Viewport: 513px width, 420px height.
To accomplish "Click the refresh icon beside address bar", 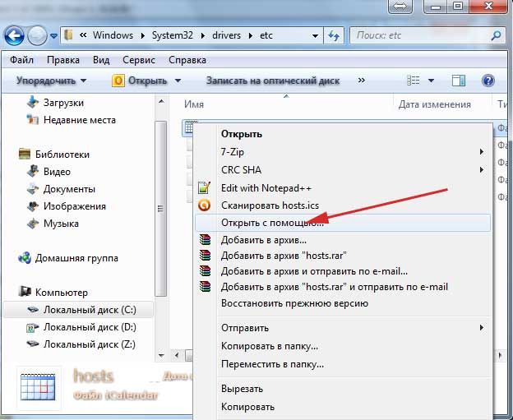I will point(334,36).
